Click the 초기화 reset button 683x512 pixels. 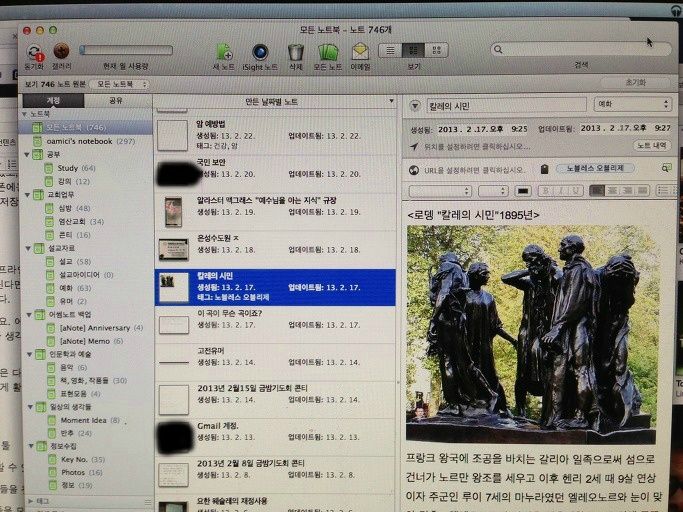point(636,82)
